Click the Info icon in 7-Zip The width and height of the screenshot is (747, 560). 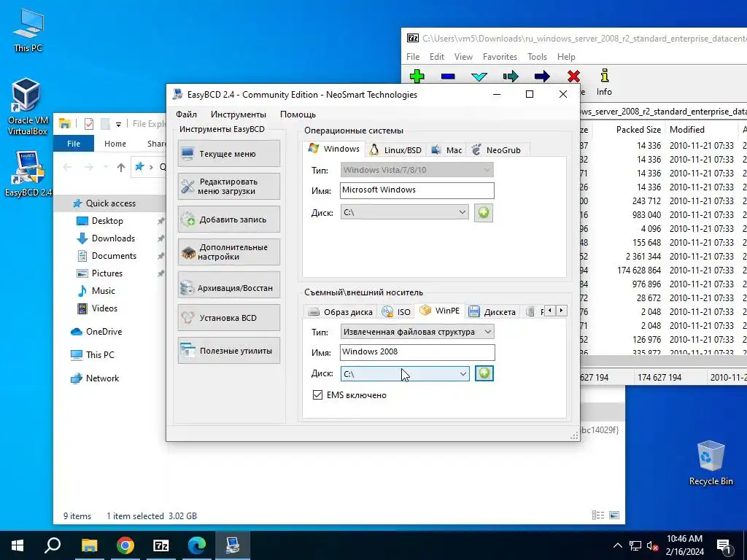tap(604, 82)
